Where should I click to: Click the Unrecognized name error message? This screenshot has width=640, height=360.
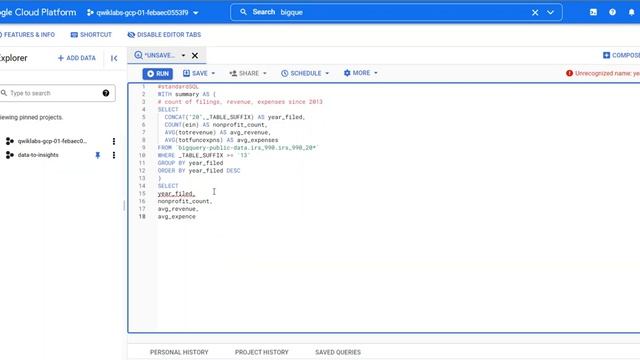coord(607,73)
